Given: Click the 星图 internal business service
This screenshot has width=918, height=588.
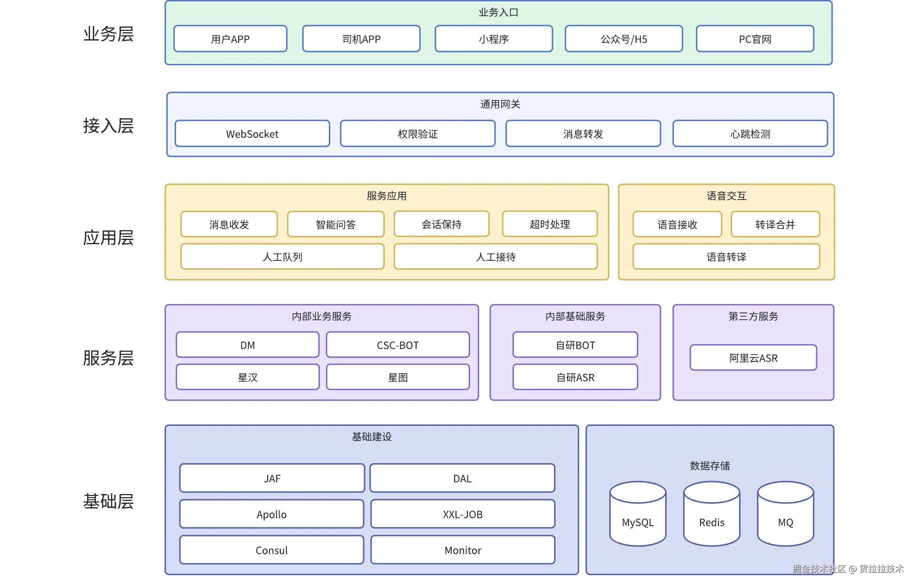Looking at the screenshot, I should [x=397, y=377].
